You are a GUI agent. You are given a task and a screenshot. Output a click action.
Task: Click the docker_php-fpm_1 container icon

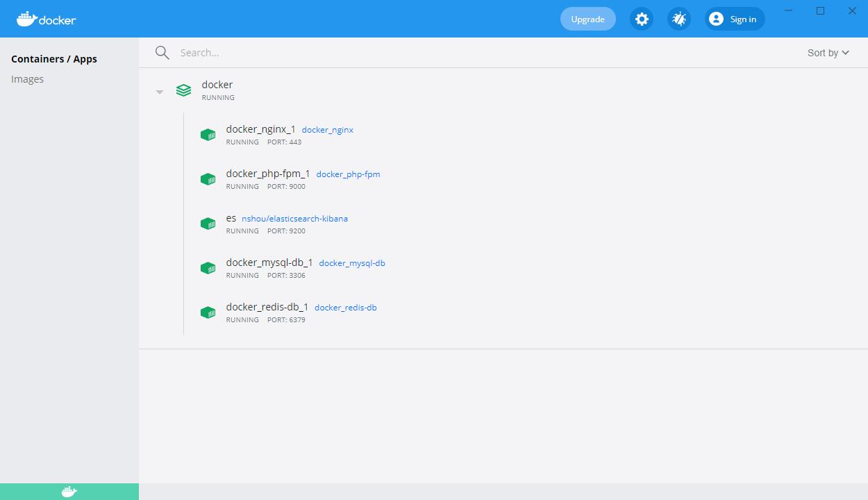tap(208, 179)
